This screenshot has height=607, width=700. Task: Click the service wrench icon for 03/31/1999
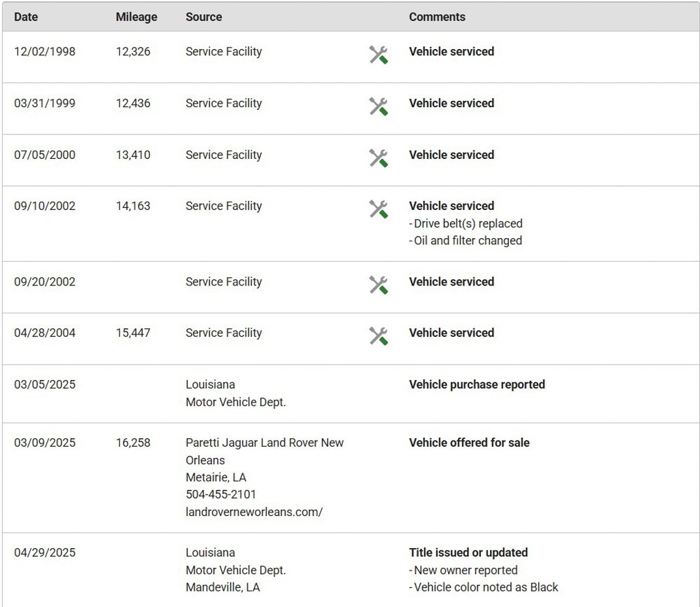pos(378,106)
